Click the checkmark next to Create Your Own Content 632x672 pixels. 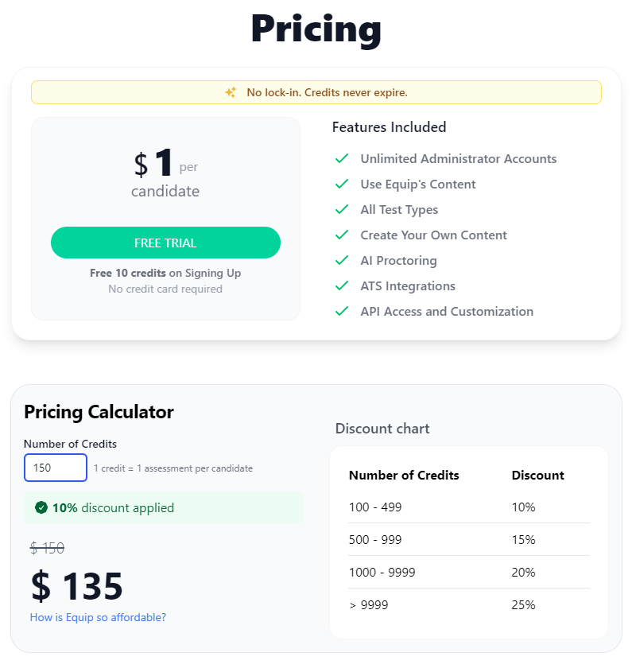(x=342, y=235)
